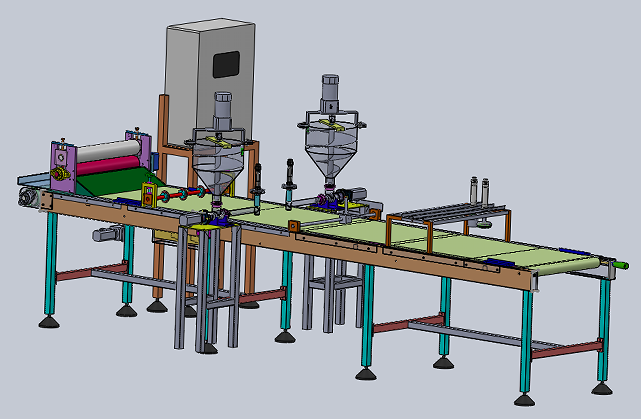Click motor atop the right hopper
Screen dimensions: 641x419
[x=330, y=93]
